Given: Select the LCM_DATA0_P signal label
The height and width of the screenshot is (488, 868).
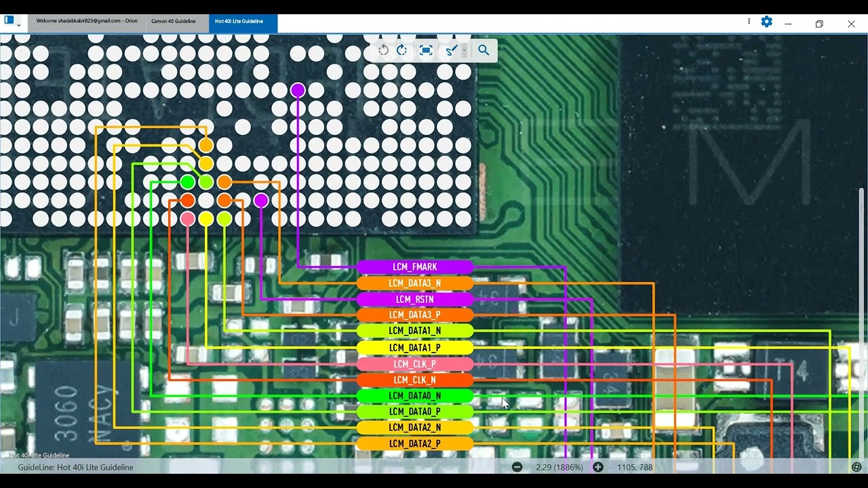Looking at the screenshot, I should [415, 411].
